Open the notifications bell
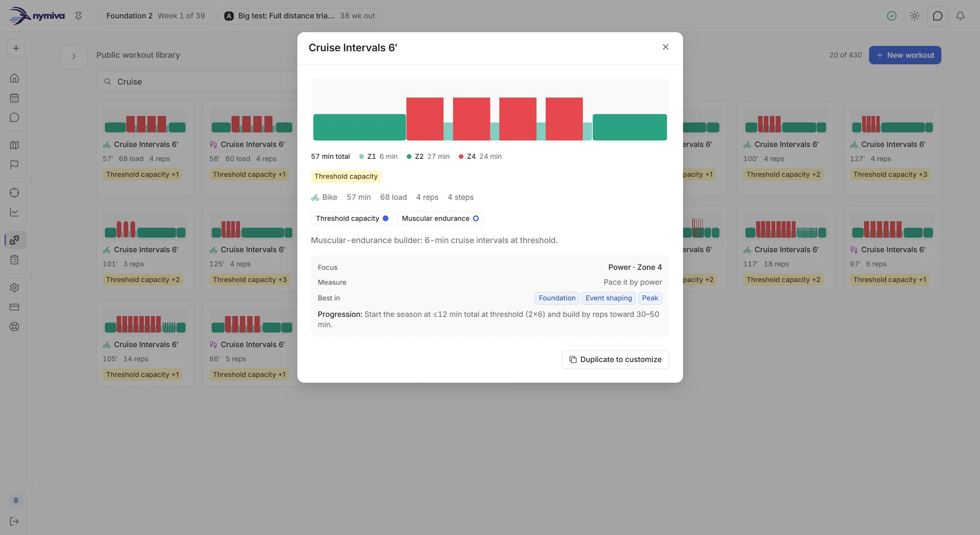Screen dimensions: 980x535 [x=960, y=16]
